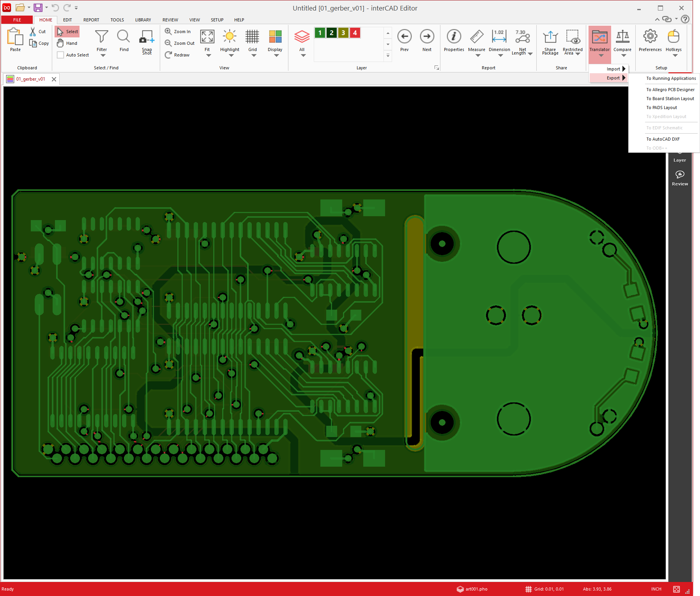Switch to the REPORT ribbon tab
The image size is (700, 596).
pyautogui.click(x=91, y=20)
